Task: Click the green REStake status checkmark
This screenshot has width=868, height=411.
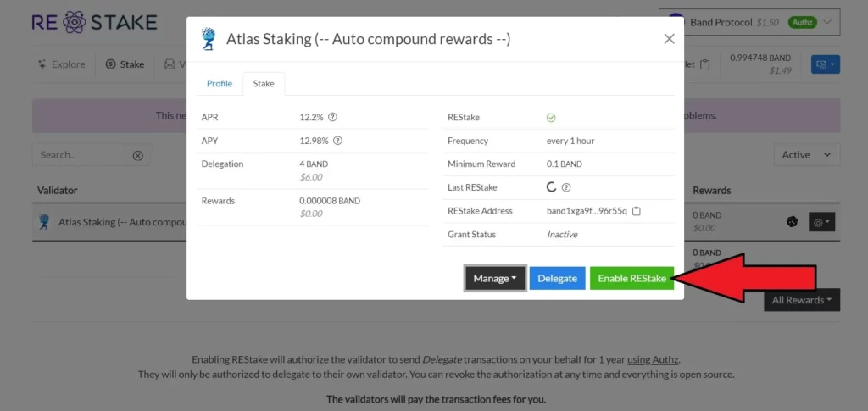Action: click(x=551, y=118)
